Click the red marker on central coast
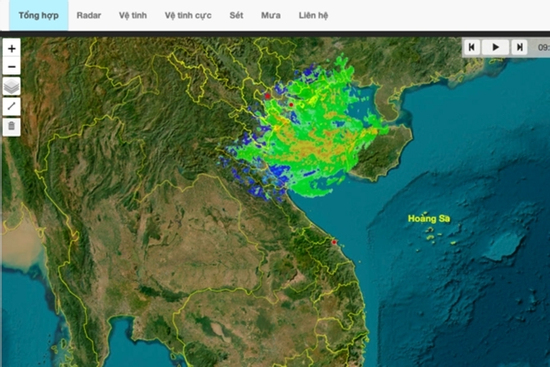 (x=334, y=242)
